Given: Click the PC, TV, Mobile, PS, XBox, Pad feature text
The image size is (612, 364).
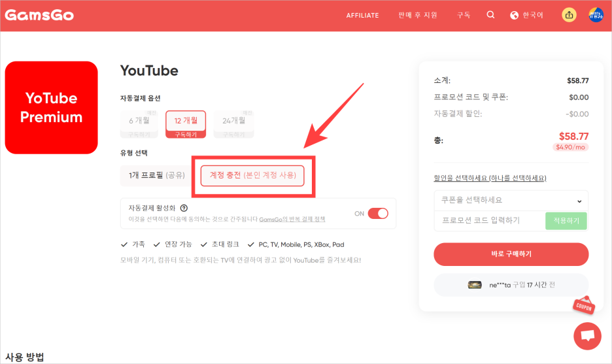Looking at the screenshot, I should pos(301,244).
